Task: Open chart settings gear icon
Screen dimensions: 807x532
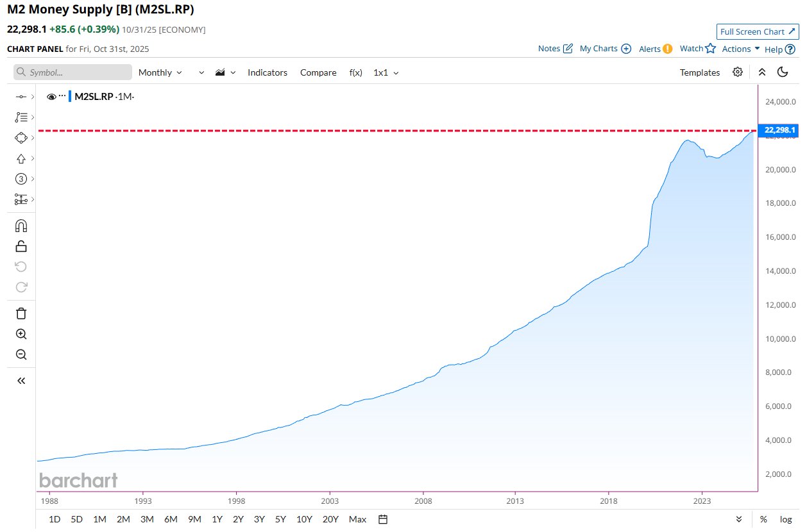Action: point(738,72)
